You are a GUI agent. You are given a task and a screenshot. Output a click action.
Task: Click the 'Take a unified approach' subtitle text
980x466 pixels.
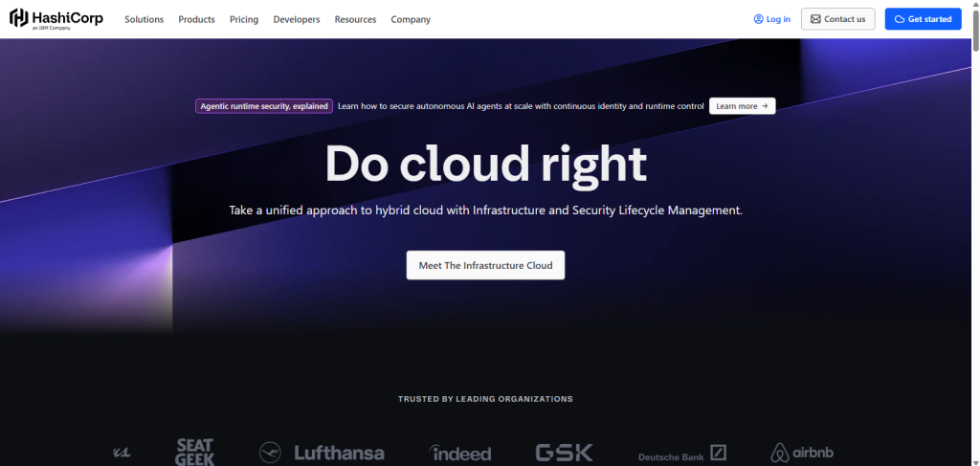(x=485, y=211)
